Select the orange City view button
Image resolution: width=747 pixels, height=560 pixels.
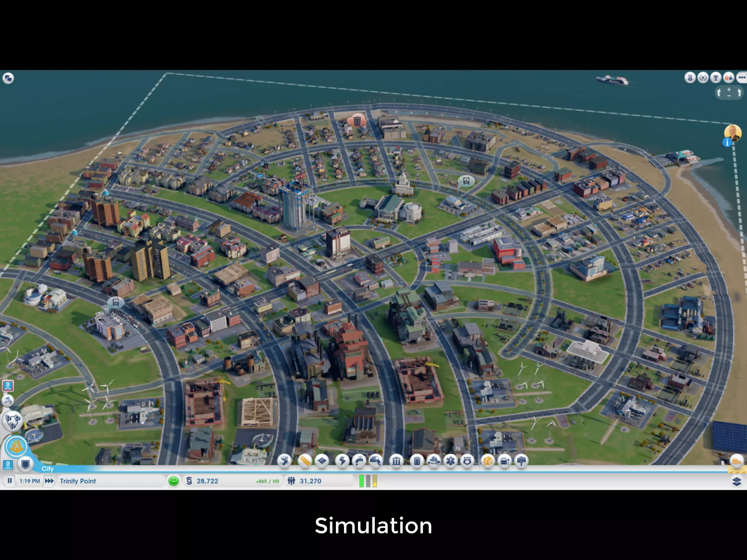16,446
